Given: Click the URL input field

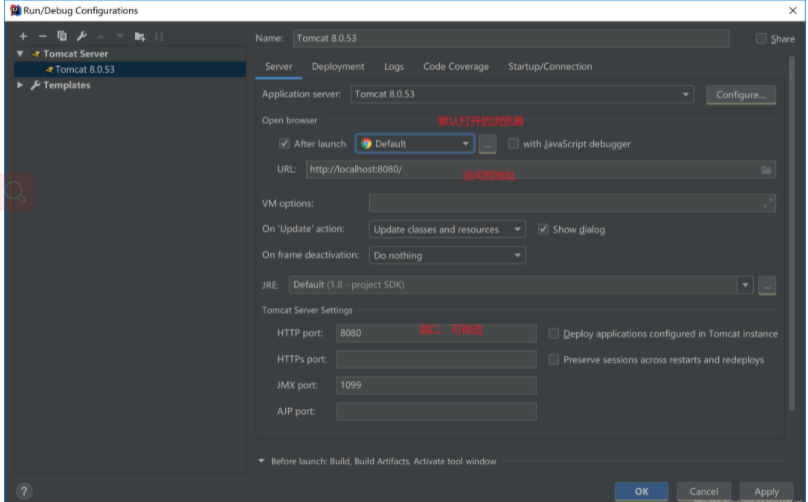Looking at the screenshot, I should pos(541,170).
